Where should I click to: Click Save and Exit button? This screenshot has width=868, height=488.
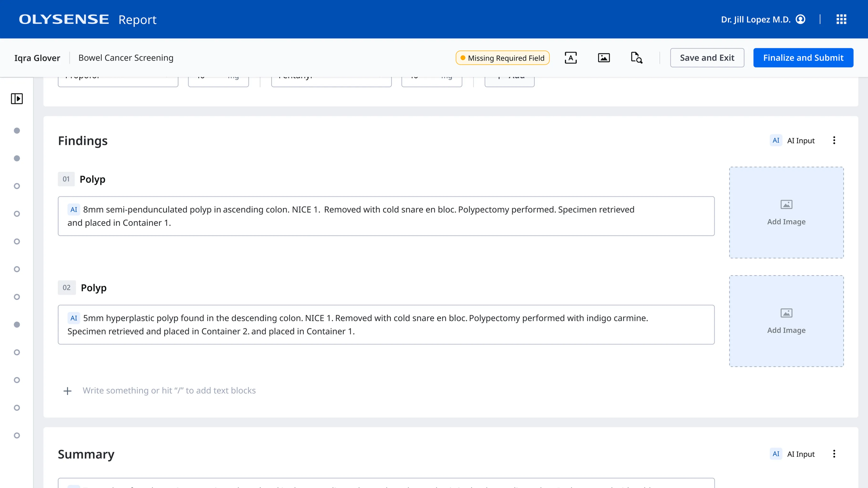[707, 58]
